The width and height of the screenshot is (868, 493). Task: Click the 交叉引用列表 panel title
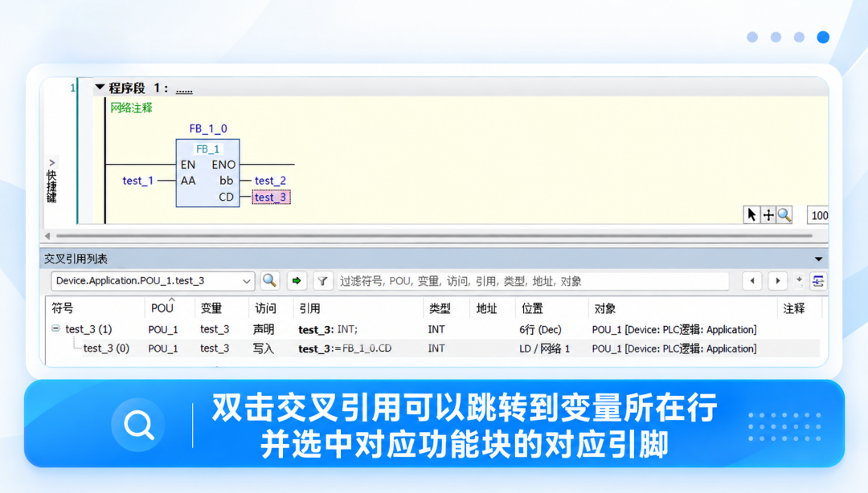pos(76,259)
